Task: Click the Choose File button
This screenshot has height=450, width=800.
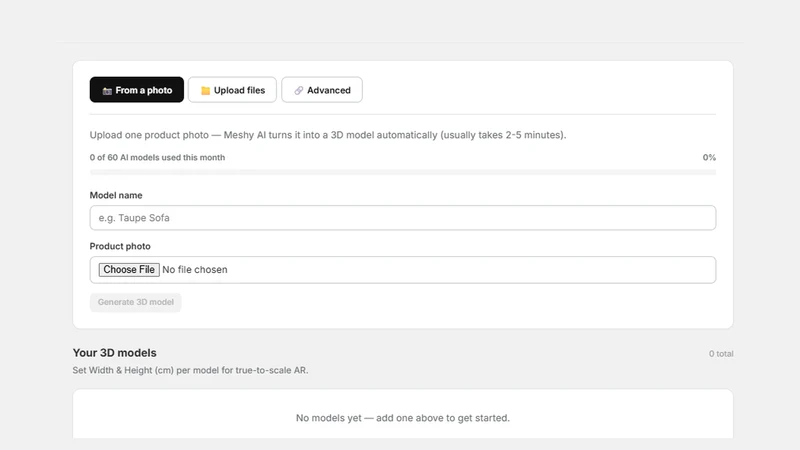Action: (x=129, y=269)
